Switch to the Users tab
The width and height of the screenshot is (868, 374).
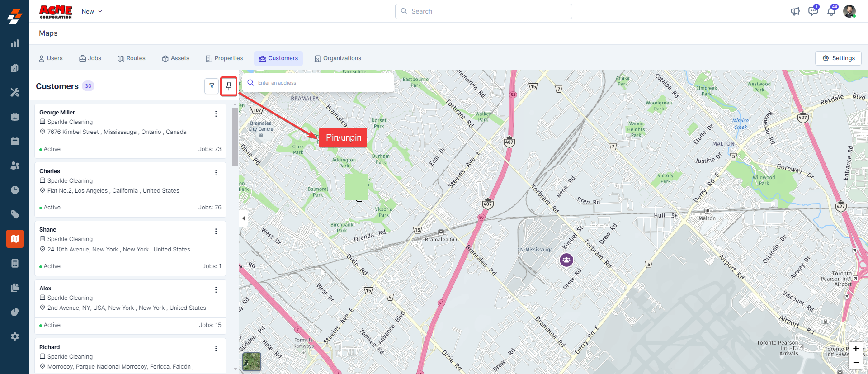click(51, 58)
